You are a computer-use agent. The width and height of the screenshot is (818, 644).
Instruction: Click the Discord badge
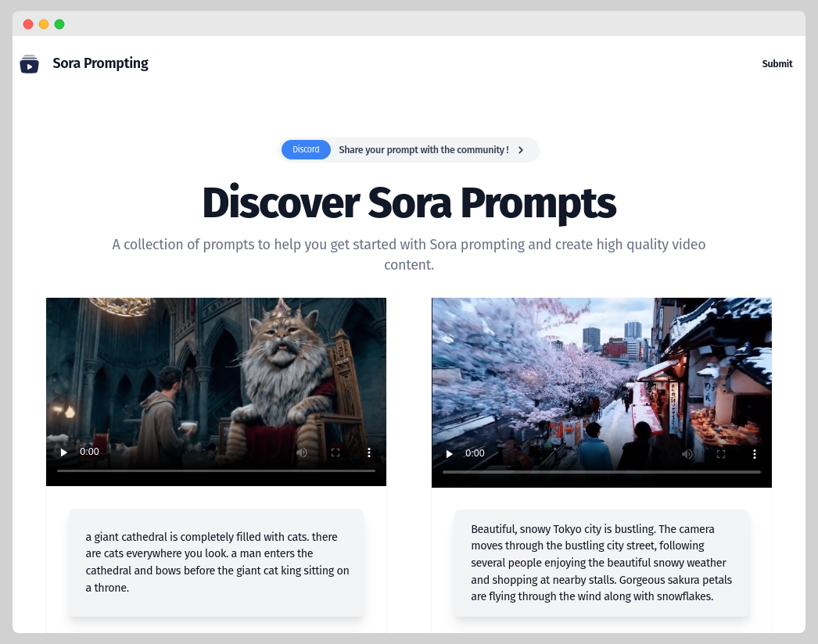pyautogui.click(x=306, y=149)
